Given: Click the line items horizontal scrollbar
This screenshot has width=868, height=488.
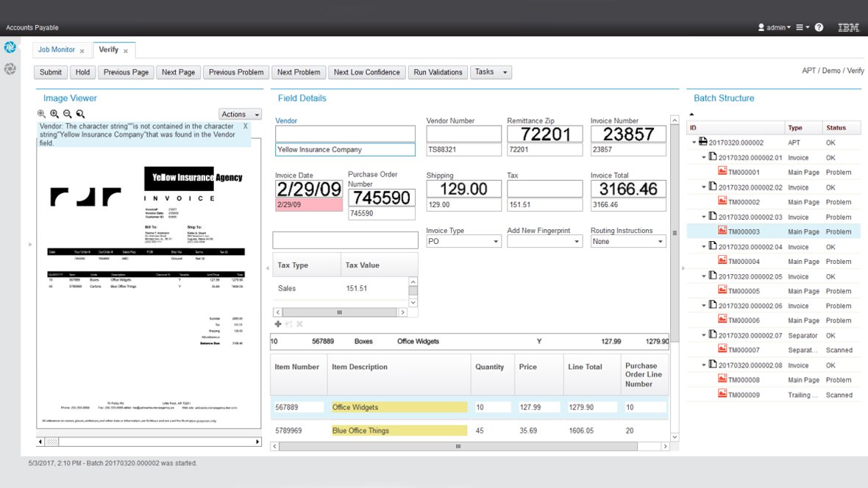Looking at the screenshot, I should [x=456, y=446].
